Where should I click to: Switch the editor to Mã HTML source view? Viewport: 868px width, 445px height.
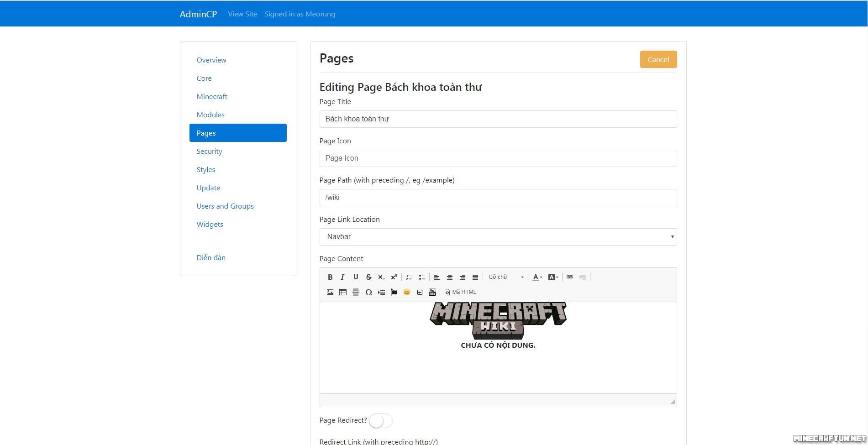tap(460, 292)
